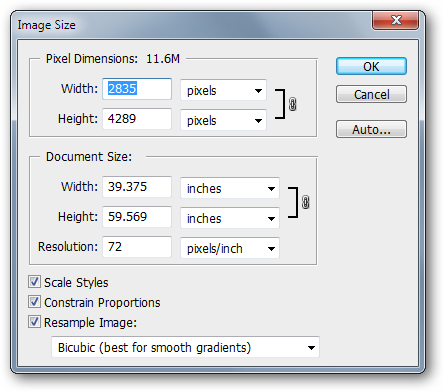The image size is (444, 392).
Task: Click the document Height field 59.569
Action: pos(137,217)
